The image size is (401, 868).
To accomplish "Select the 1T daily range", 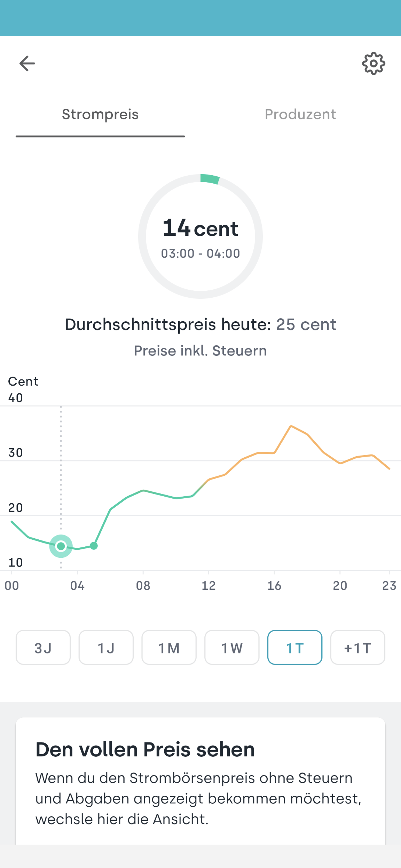I will pos(295,648).
